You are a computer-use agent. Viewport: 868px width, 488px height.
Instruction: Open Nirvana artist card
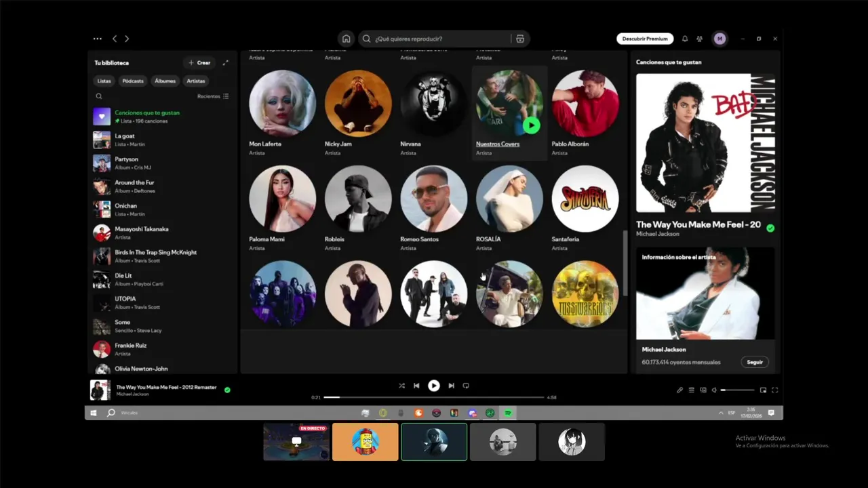(433, 113)
